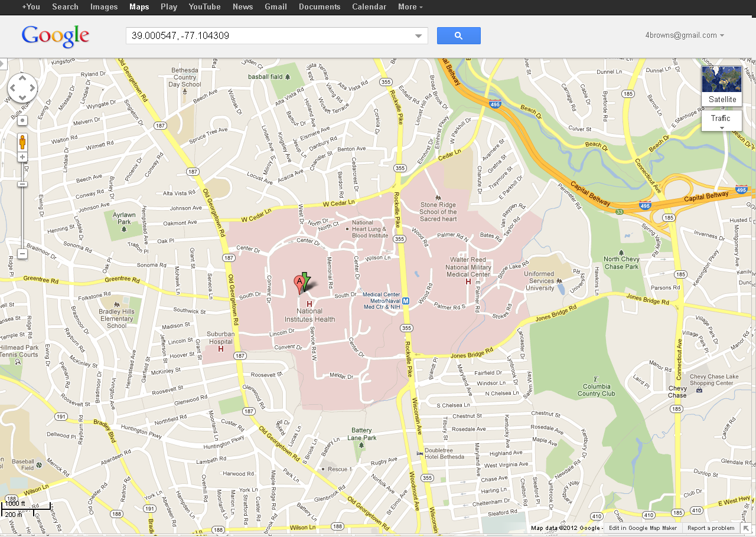Click the Suburban Hospital H icon
This screenshot has width=756, height=537.
tap(221, 349)
